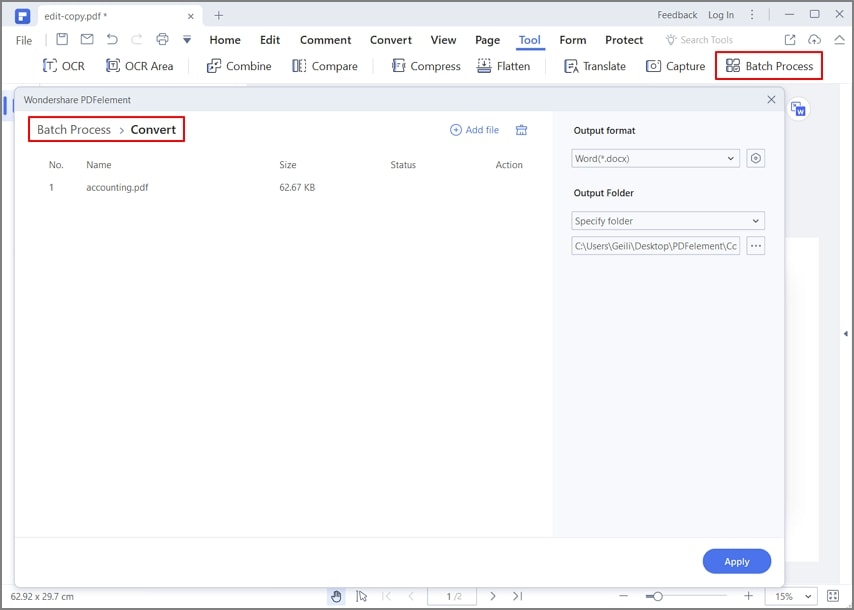Screen dimensions: 854x610
Task: Click the Compress tool
Action: 426,66
